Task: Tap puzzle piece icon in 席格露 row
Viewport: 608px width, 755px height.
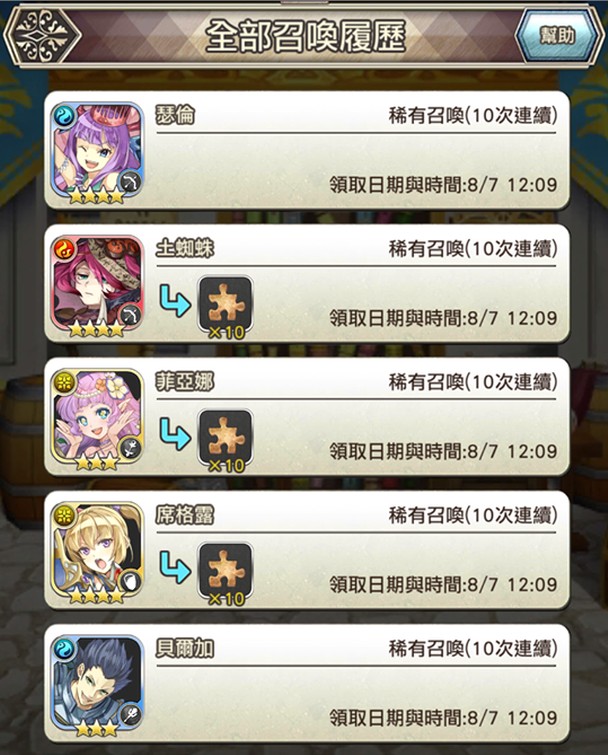Action: tap(225, 572)
